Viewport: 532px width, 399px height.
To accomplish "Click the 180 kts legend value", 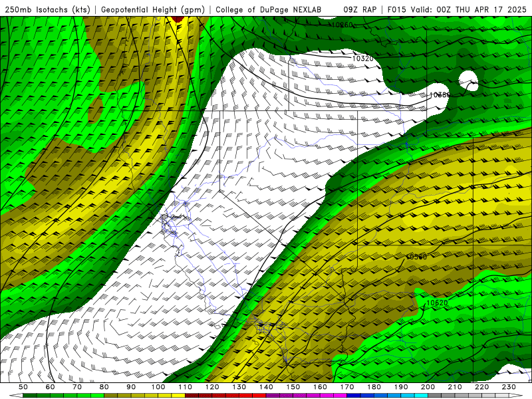I will pyautogui.click(x=374, y=387).
